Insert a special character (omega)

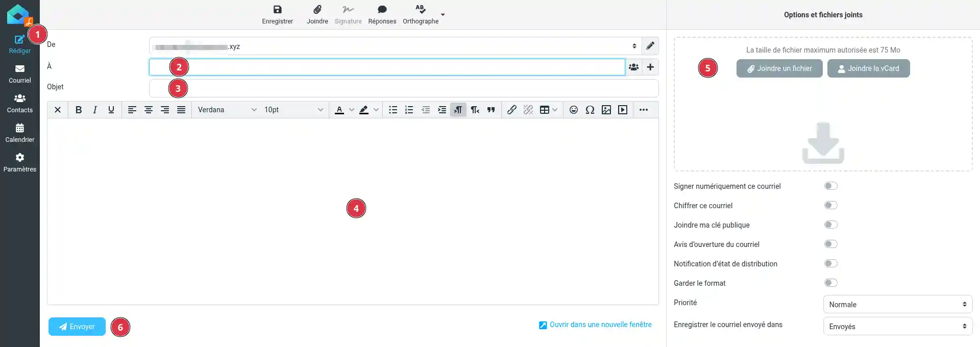[x=590, y=110]
